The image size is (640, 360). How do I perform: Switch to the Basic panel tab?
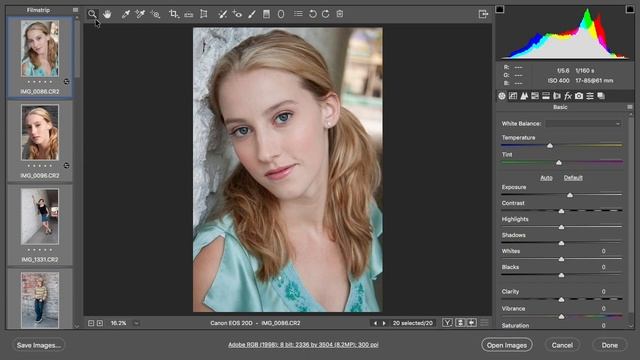[502, 96]
